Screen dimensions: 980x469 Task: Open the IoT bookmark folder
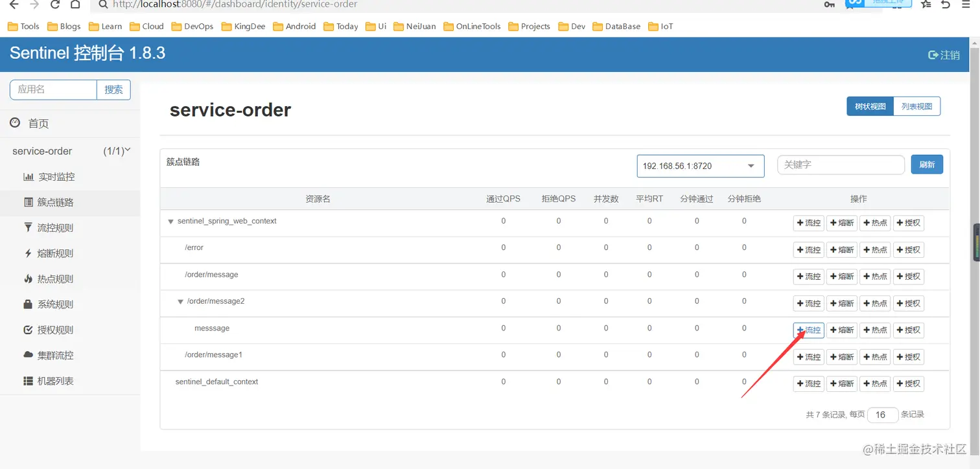pyautogui.click(x=660, y=27)
